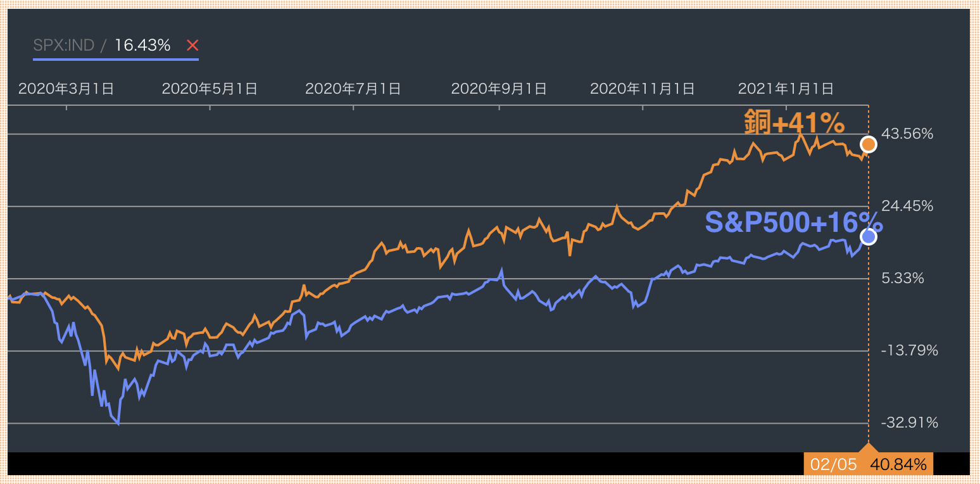Click the 02/05 40.84% date tooltip

click(868, 464)
